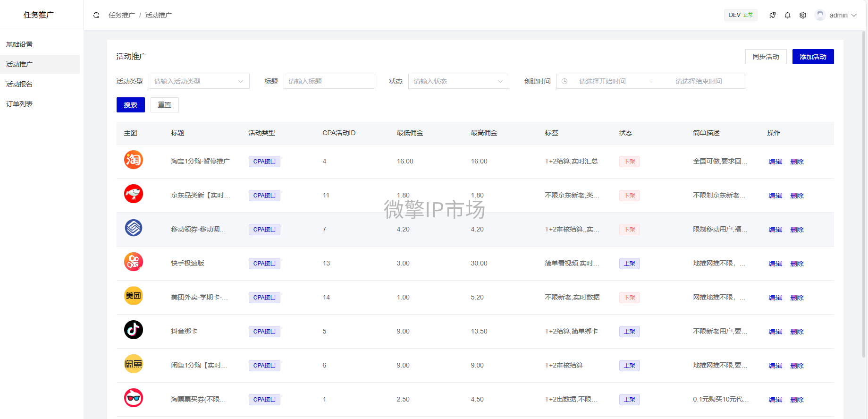The width and height of the screenshot is (868, 419).
Task: Go to 基础设置 in sidebar
Action: [19, 44]
